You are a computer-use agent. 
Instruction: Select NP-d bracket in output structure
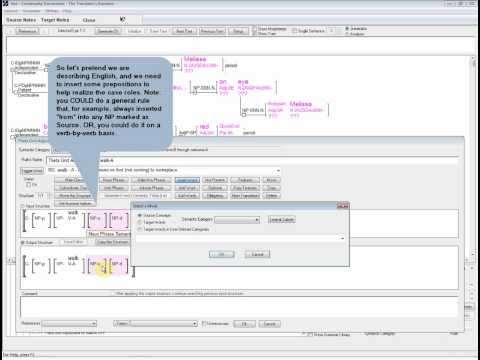119,267
